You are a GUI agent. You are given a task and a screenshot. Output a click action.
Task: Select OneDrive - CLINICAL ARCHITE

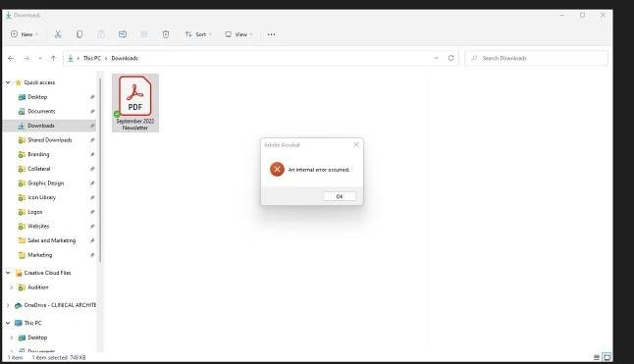[60, 305]
